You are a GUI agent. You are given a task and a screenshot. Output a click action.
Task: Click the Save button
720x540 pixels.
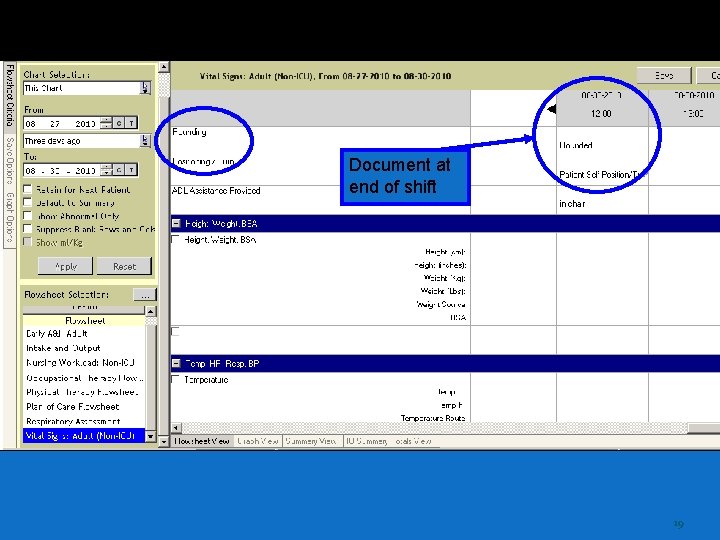pyautogui.click(x=664, y=75)
